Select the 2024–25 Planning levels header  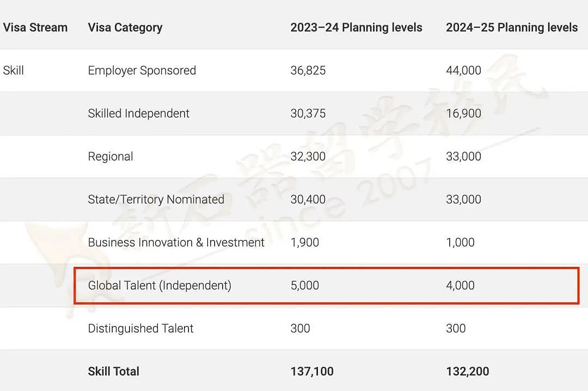tap(512, 27)
